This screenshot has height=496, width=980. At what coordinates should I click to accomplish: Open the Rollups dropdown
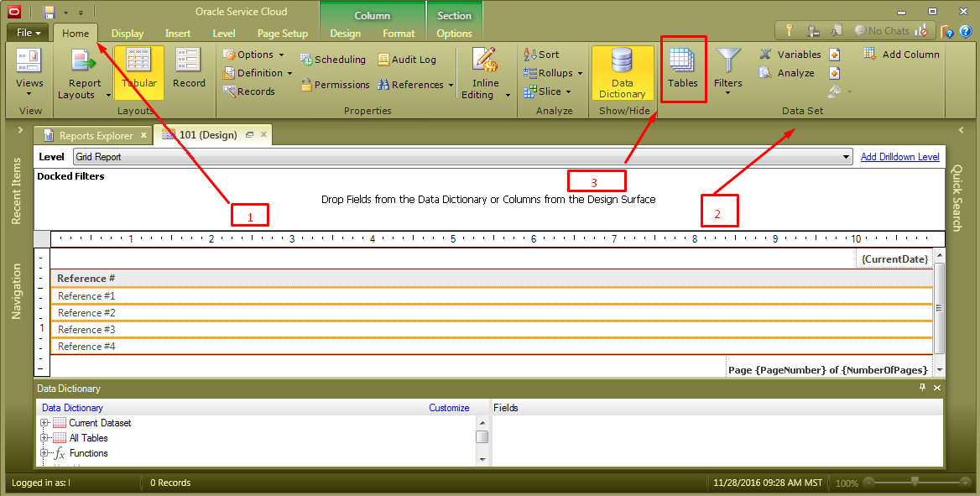coord(552,73)
